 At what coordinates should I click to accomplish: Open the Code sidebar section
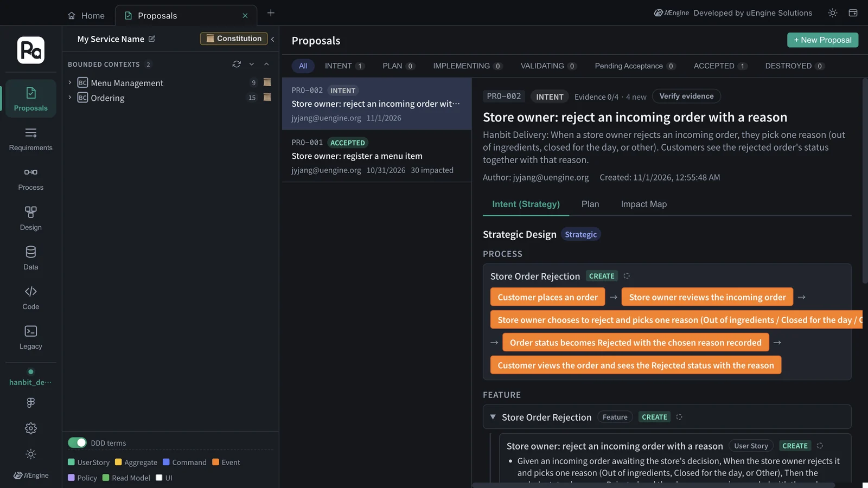(31, 298)
